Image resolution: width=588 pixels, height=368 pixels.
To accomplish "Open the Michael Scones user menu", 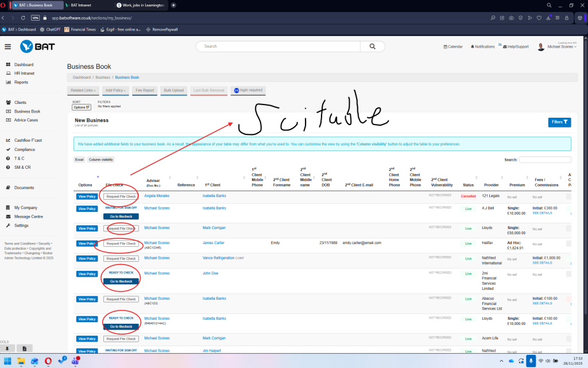I will pos(560,47).
